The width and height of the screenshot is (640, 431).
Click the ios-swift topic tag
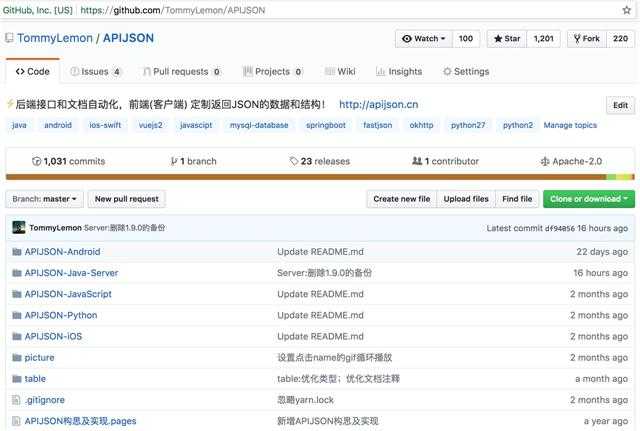(105, 125)
